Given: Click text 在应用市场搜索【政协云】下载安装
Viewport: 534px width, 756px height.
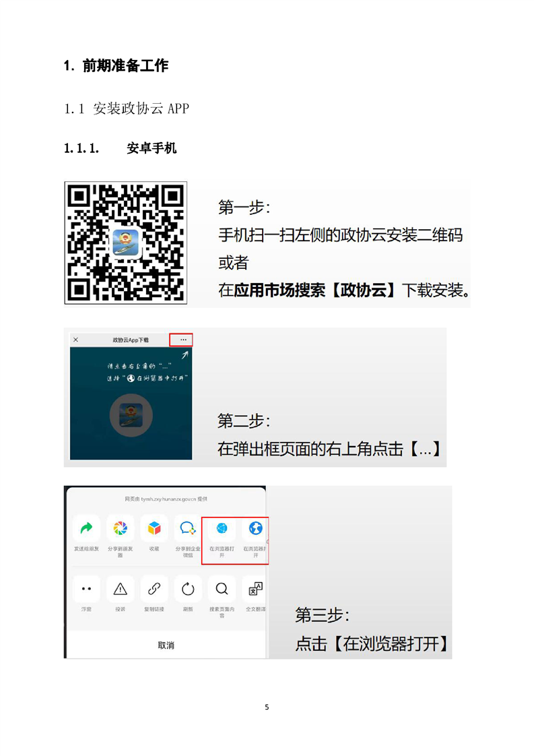Looking at the screenshot, I should pos(344,290).
